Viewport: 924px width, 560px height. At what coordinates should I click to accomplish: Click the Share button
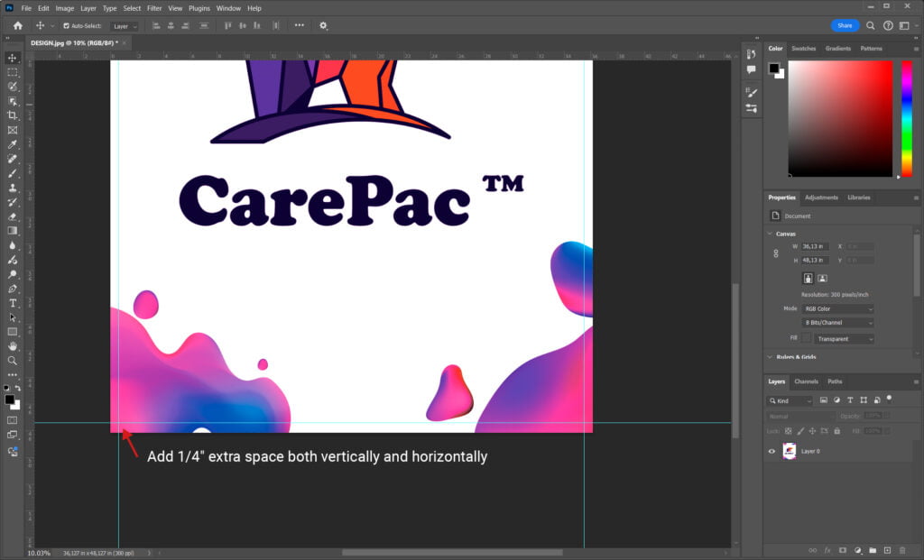tap(845, 25)
